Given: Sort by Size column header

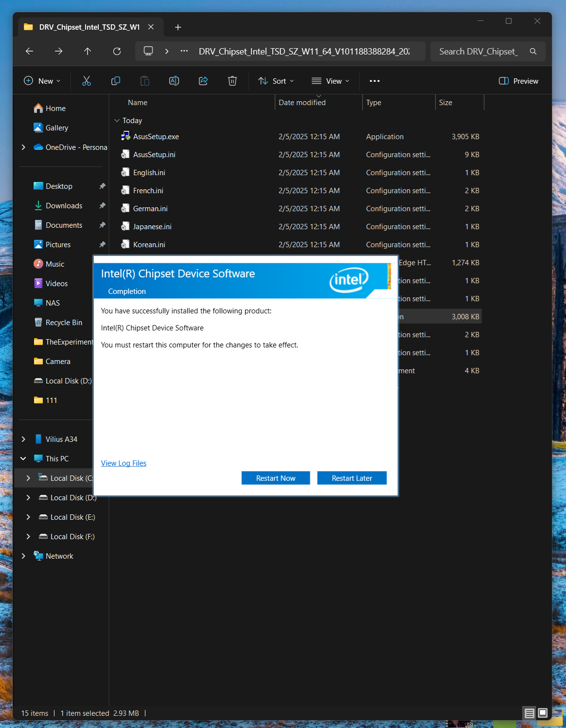Looking at the screenshot, I should click(445, 103).
